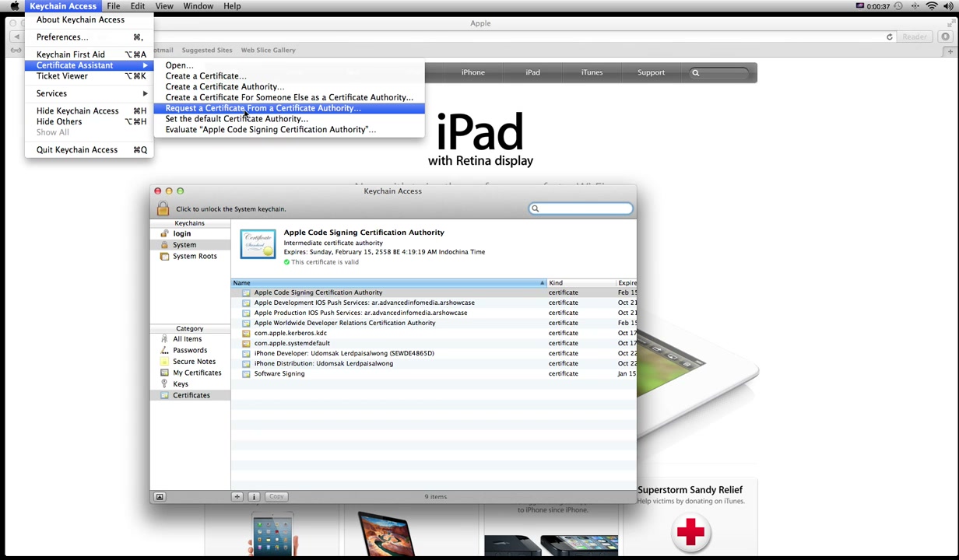Choose Ticket Viewer menu item

[x=90, y=76]
